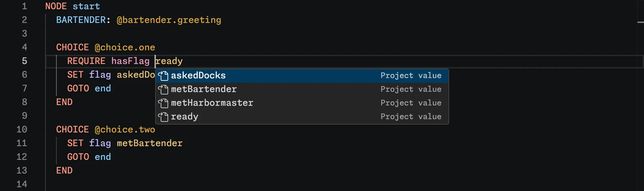Screen dimensions: 644x191
Task: Click the hasFlag condition on line 5
Action: pos(130,61)
